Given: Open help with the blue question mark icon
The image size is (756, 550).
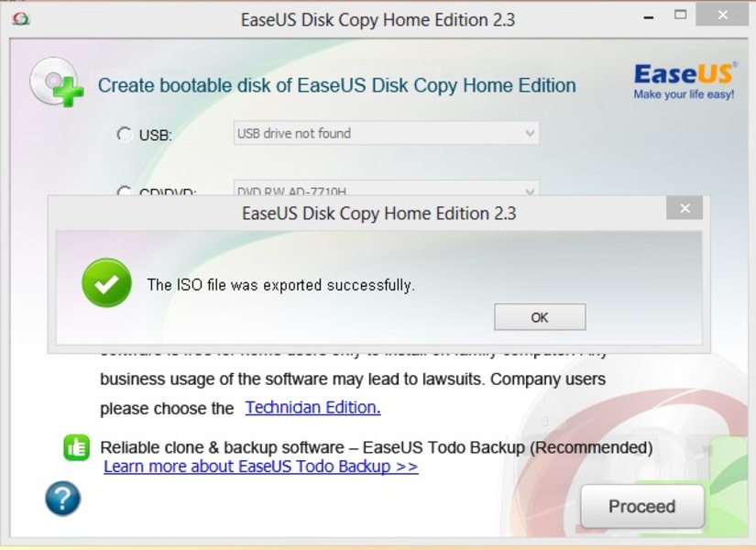Looking at the screenshot, I should (63, 499).
